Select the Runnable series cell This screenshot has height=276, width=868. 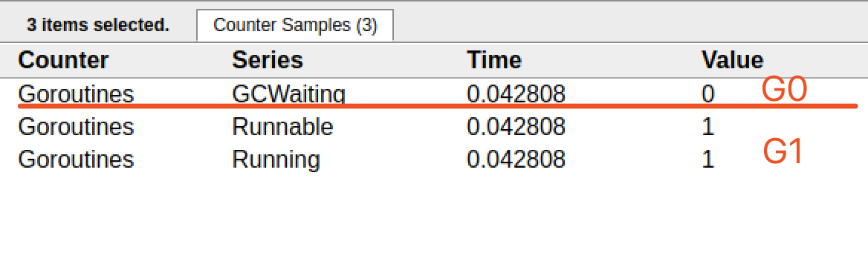tap(282, 127)
